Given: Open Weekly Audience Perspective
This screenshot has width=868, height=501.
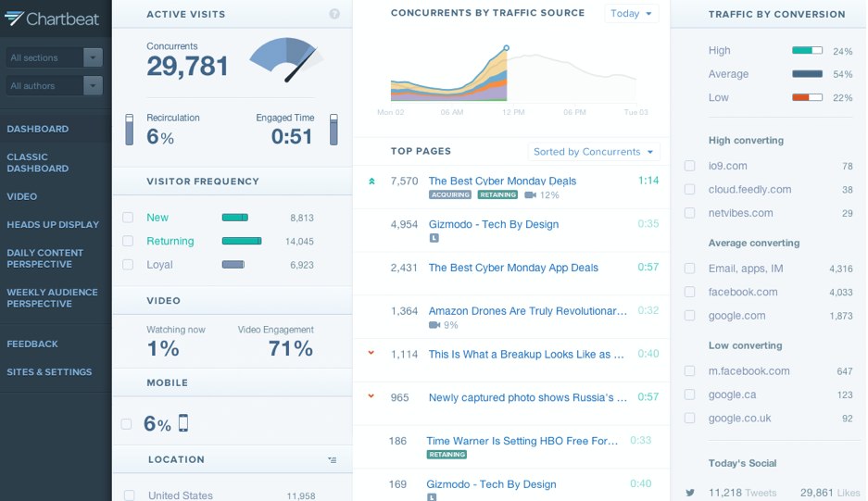Looking at the screenshot, I should click(x=52, y=298).
